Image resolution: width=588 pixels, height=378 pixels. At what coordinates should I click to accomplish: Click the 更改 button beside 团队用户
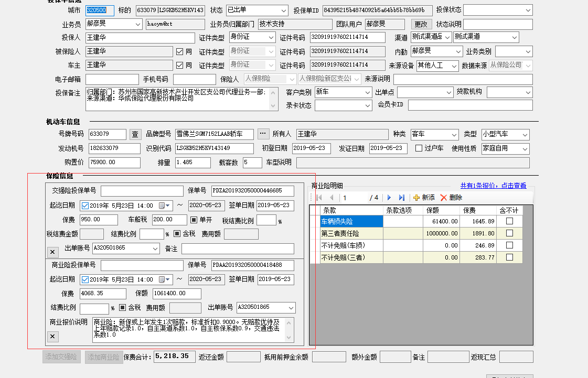click(421, 24)
